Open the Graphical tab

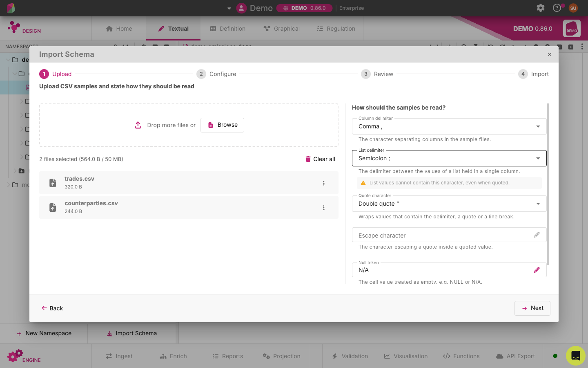click(282, 29)
